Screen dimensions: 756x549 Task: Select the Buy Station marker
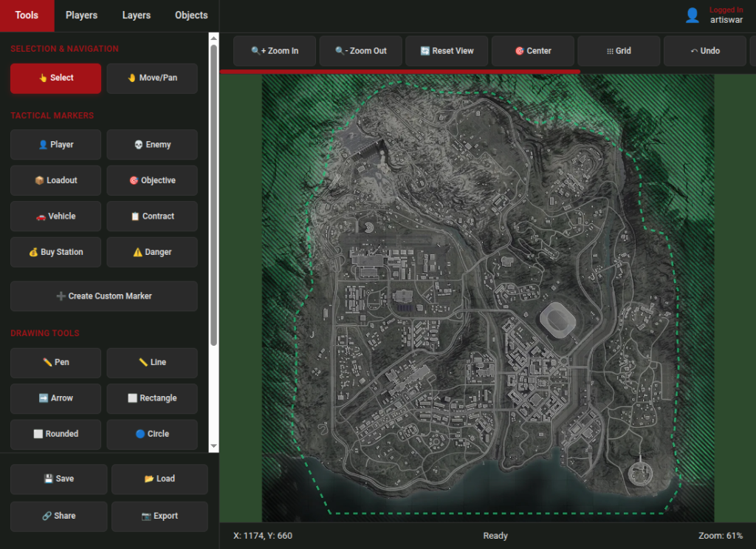(x=56, y=252)
